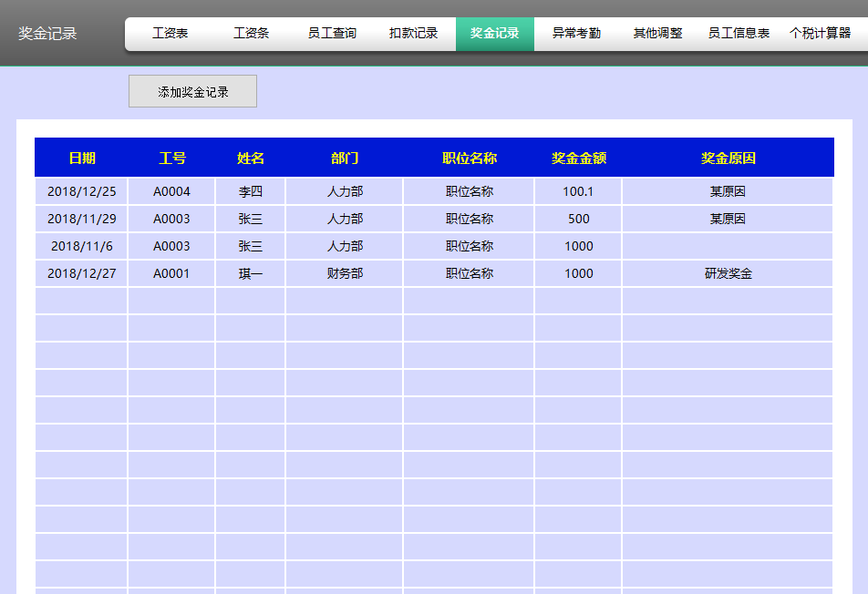
Task: Click the 奖金金额 column header
Action: coord(577,157)
